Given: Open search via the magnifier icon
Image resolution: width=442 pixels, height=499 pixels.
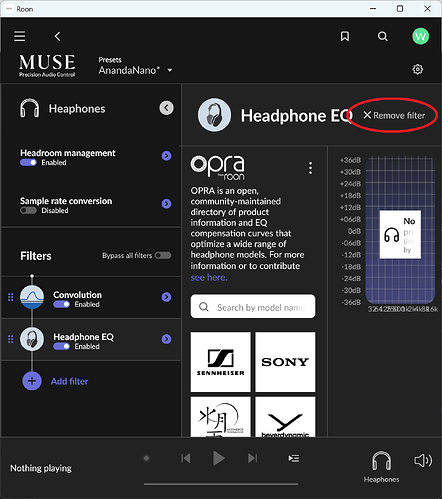Looking at the screenshot, I should 383,36.
